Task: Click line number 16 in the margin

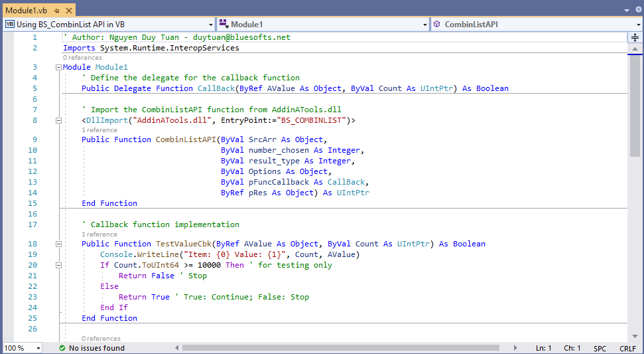Action: tap(32, 215)
